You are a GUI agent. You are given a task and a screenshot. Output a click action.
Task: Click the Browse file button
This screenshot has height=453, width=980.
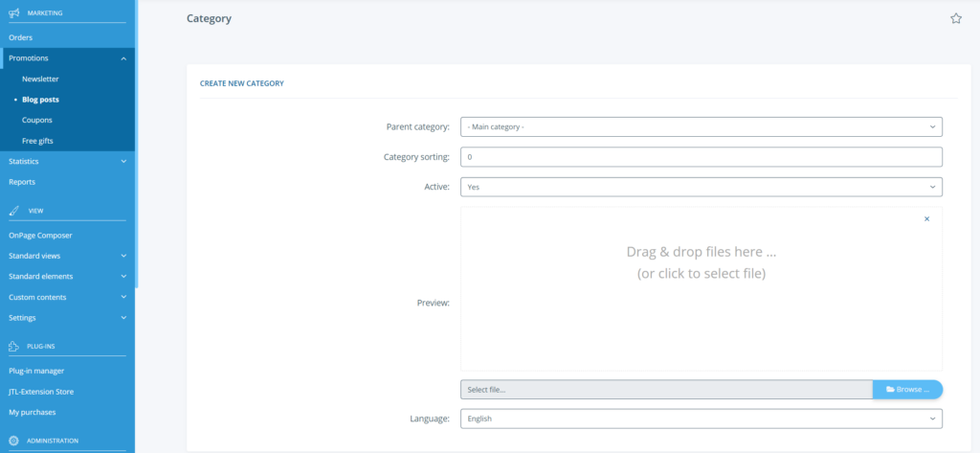(x=907, y=390)
